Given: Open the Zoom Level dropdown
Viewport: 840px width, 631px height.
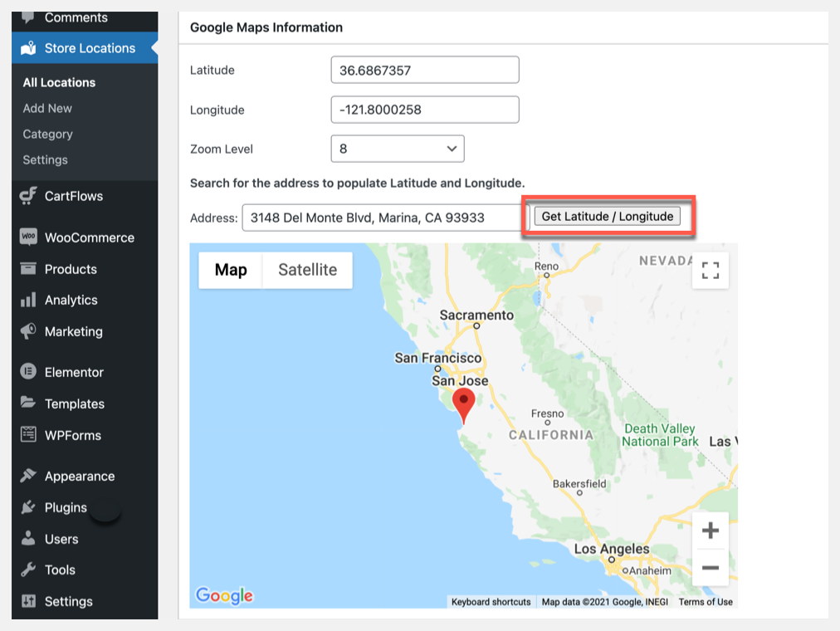Looking at the screenshot, I should [397, 149].
